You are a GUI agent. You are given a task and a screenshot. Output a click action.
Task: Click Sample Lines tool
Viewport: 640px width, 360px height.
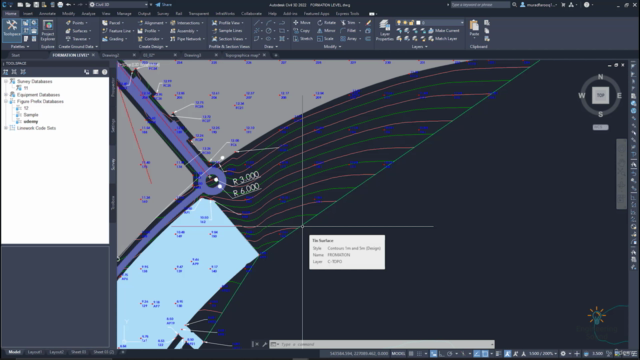click(x=227, y=31)
